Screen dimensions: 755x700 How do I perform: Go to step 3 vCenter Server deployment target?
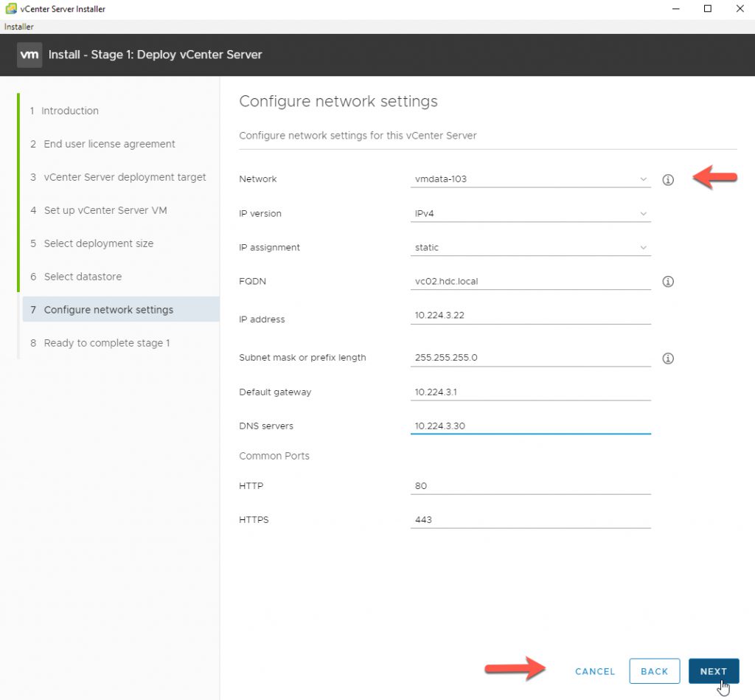coord(118,177)
